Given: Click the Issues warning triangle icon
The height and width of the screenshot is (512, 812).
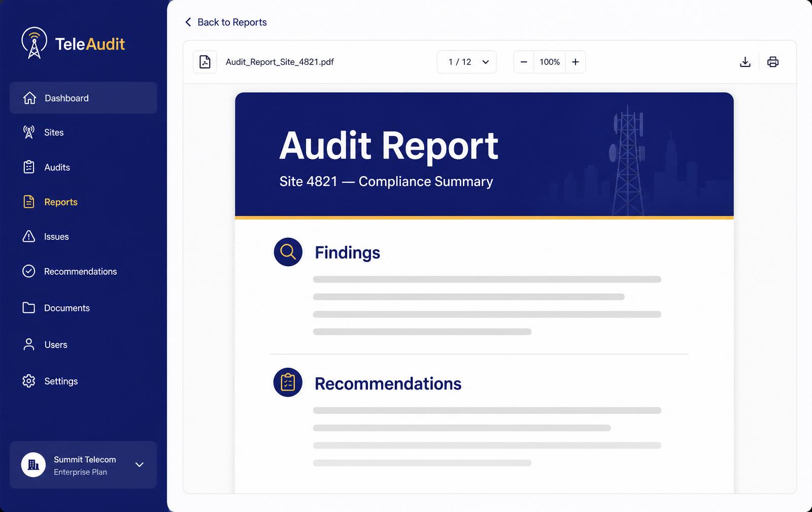Looking at the screenshot, I should click(x=29, y=236).
